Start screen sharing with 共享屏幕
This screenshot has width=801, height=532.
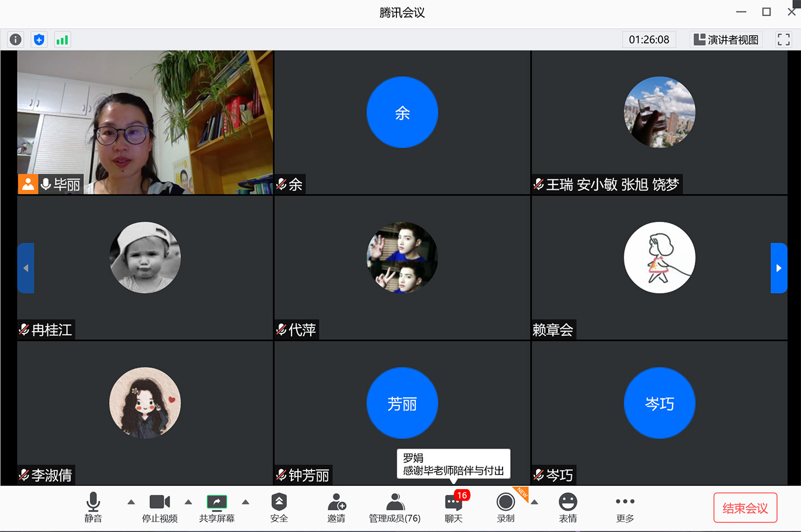(217, 507)
